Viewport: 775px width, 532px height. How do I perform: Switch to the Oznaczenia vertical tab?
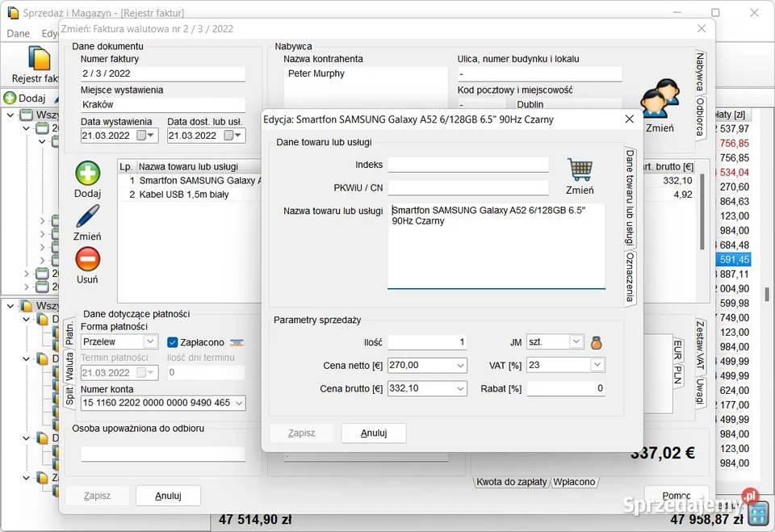630,277
